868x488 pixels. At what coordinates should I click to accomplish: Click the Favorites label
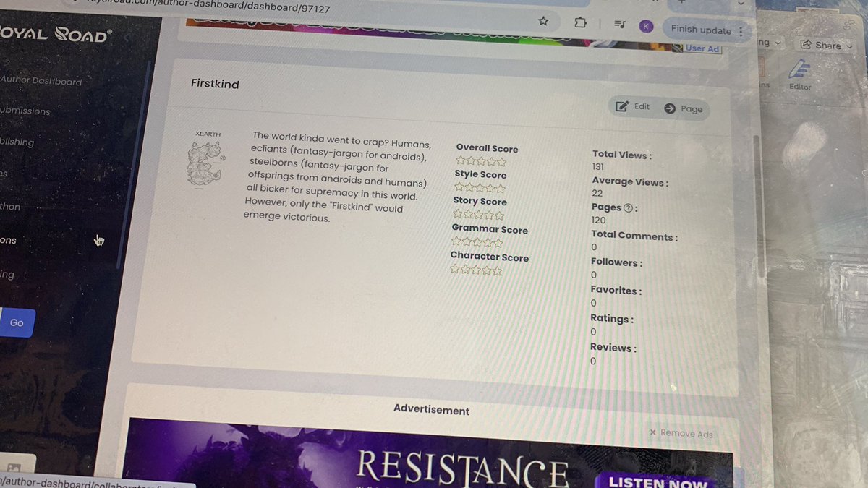616,291
